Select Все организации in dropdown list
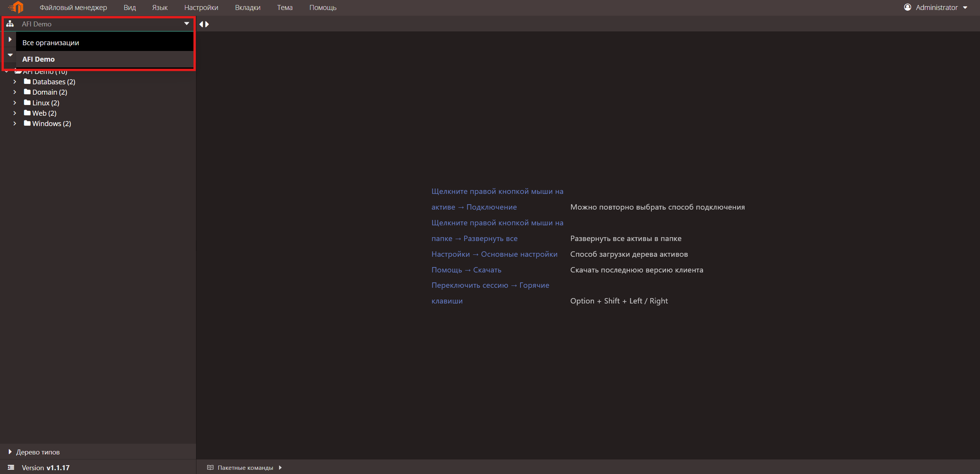 [105, 43]
